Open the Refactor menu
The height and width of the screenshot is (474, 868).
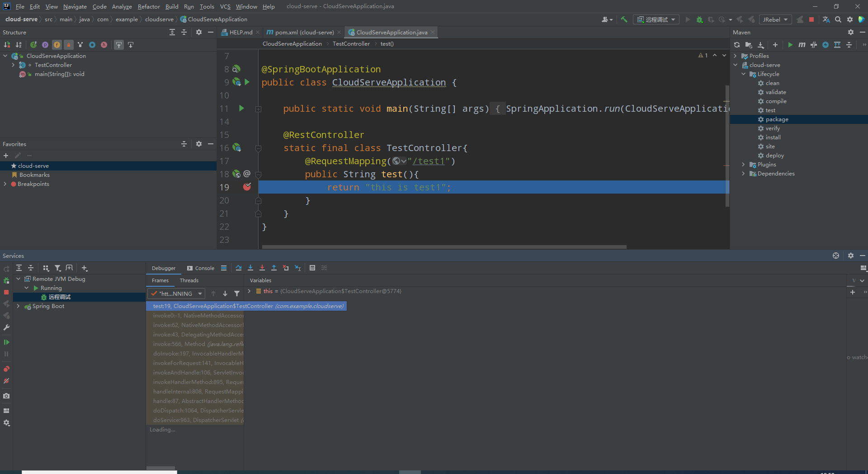click(149, 6)
